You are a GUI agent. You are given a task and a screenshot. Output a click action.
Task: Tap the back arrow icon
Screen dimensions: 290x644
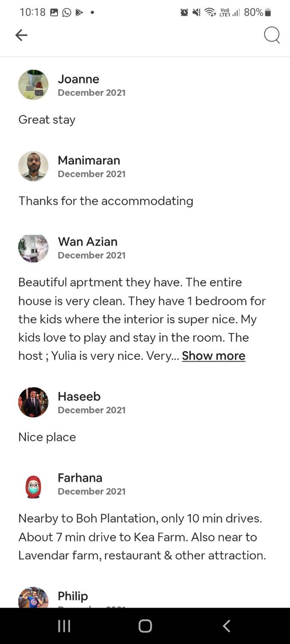click(x=21, y=35)
